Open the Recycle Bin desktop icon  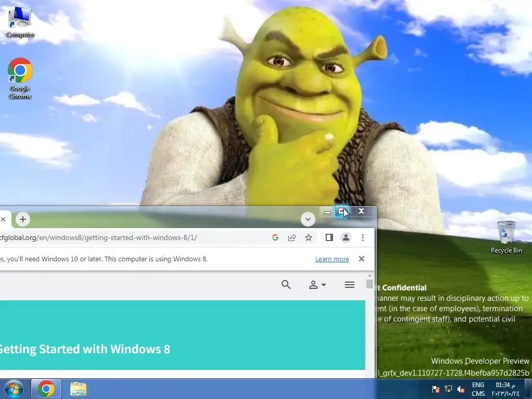click(506, 237)
